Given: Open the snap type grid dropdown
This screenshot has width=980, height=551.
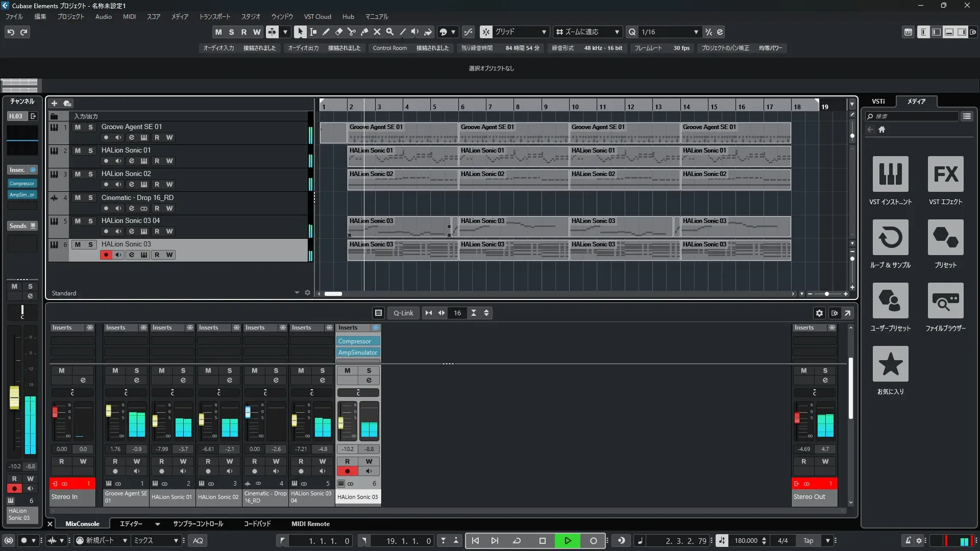Looking at the screenshot, I should click(x=544, y=32).
